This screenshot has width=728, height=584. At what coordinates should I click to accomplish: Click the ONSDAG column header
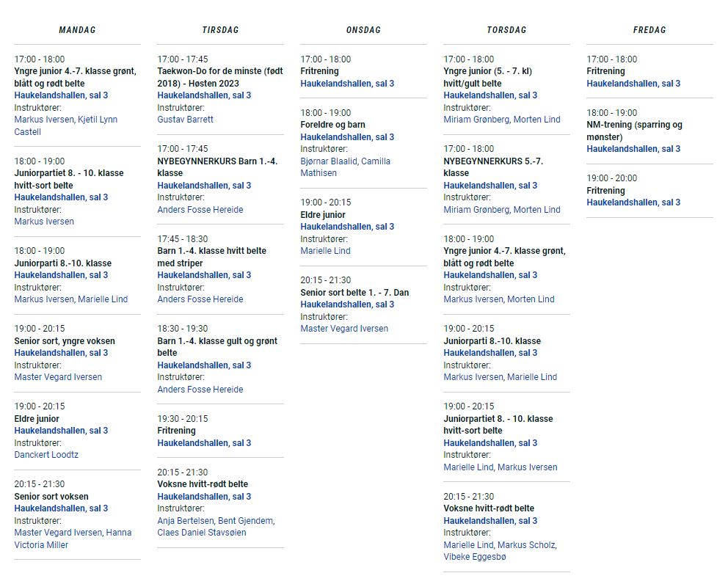[x=363, y=29]
